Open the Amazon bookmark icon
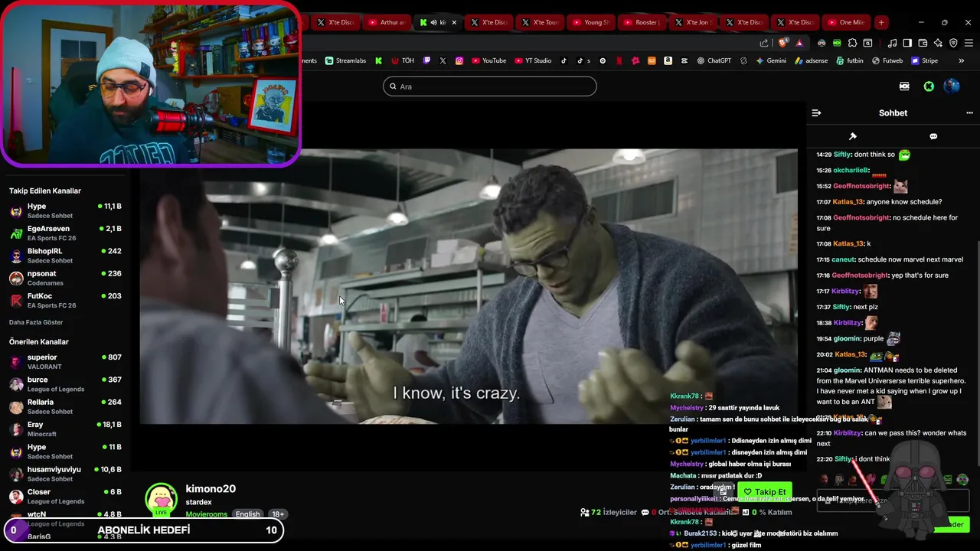Viewport: 980px width, 551px height. coord(668,60)
